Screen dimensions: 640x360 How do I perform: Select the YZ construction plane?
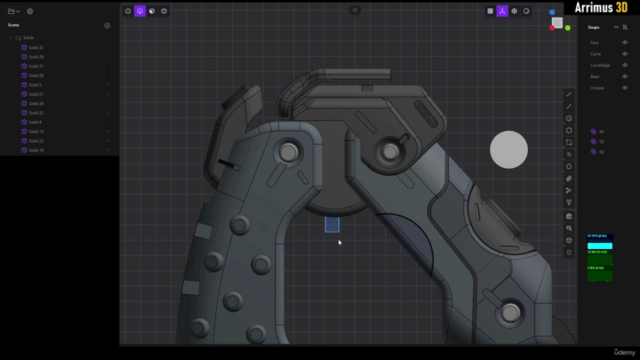click(598, 142)
